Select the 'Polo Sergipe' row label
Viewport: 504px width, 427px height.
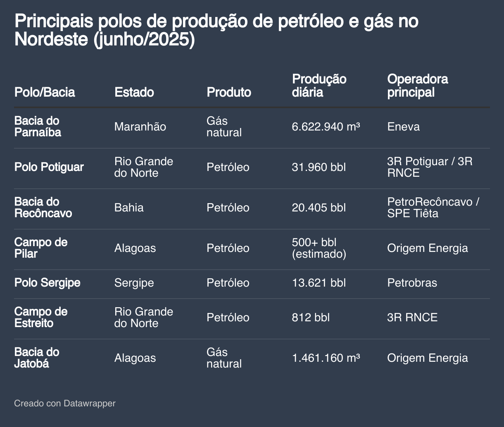pyautogui.click(x=47, y=283)
